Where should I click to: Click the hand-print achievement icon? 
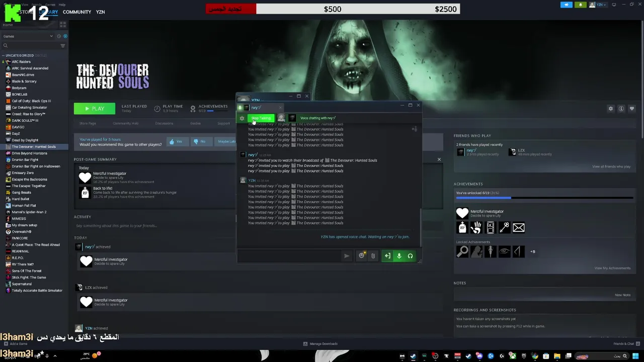pos(476,228)
